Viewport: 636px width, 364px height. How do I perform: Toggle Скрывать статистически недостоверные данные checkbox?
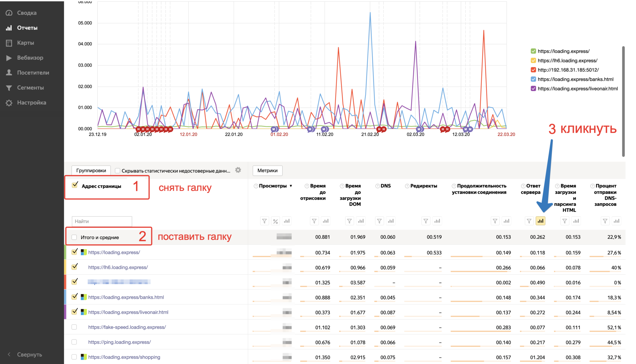coord(117,171)
